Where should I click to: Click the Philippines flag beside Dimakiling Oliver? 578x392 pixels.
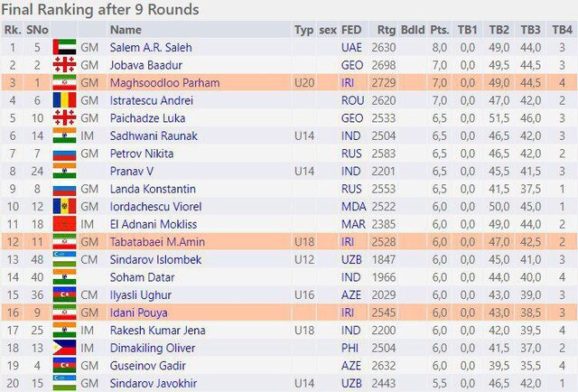coord(64,348)
